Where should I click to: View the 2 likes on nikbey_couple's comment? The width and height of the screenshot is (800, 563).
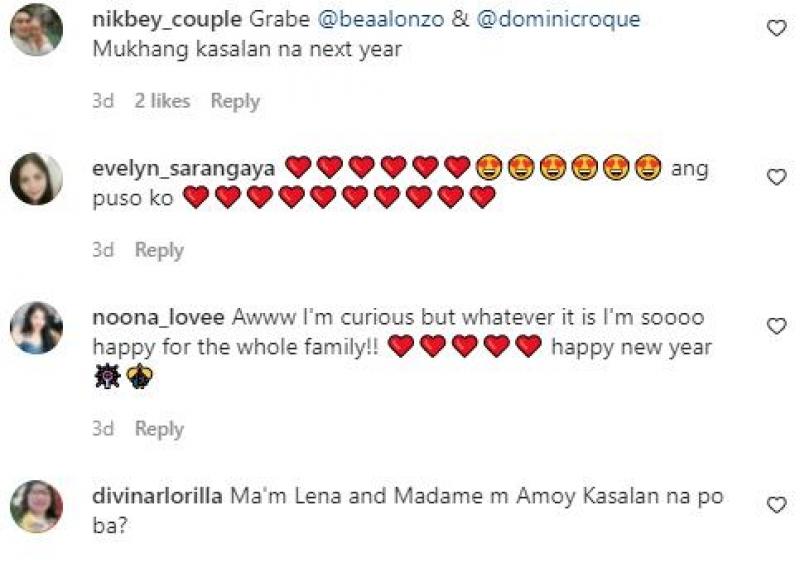(x=162, y=101)
